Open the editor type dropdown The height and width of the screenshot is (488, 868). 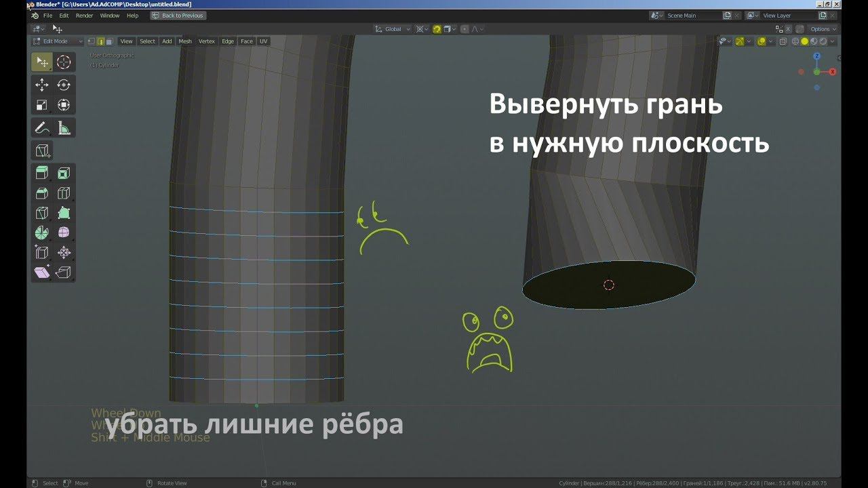pyautogui.click(x=39, y=29)
